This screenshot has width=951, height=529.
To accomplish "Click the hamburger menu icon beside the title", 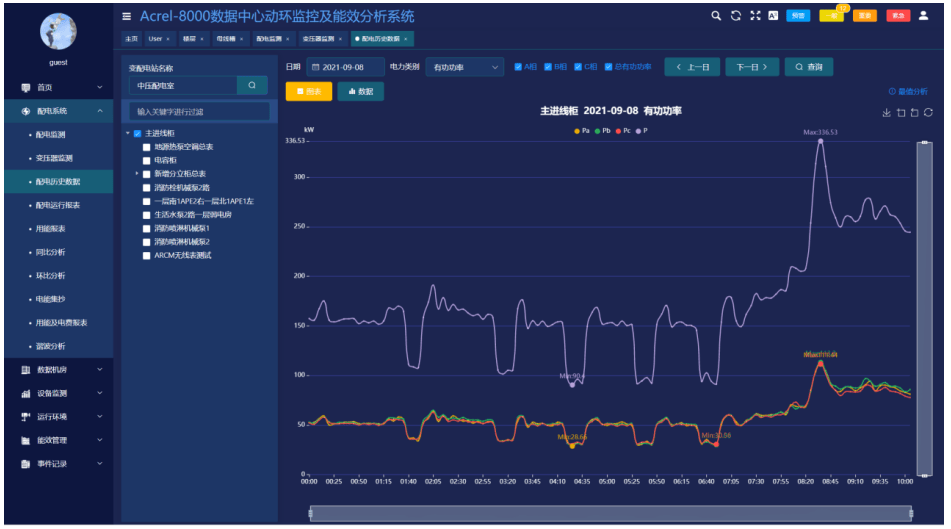I will 127,16.
